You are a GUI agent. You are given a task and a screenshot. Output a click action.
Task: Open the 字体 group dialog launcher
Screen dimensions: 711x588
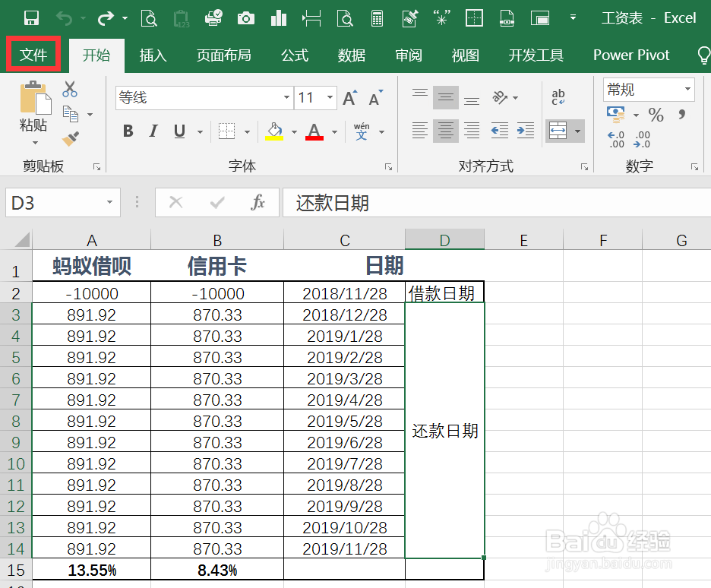(x=389, y=166)
